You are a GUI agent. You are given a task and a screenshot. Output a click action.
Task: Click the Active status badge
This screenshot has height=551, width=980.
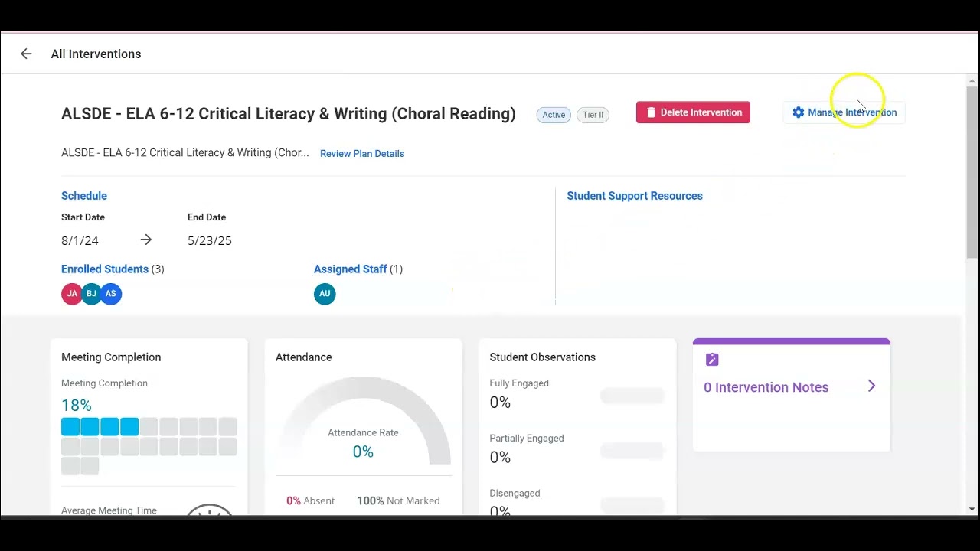[x=554, y=115]
